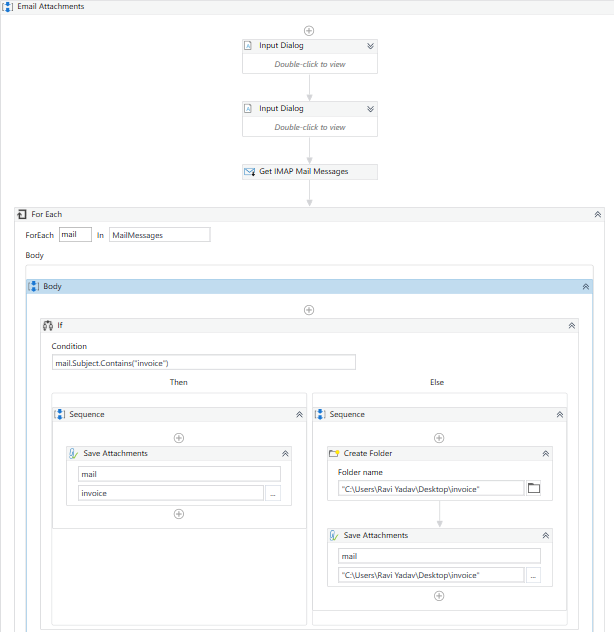The height and width of the screenshot is (632, 614).
Task: Click the mail field in Else Save Attachments
Action: 439,556
